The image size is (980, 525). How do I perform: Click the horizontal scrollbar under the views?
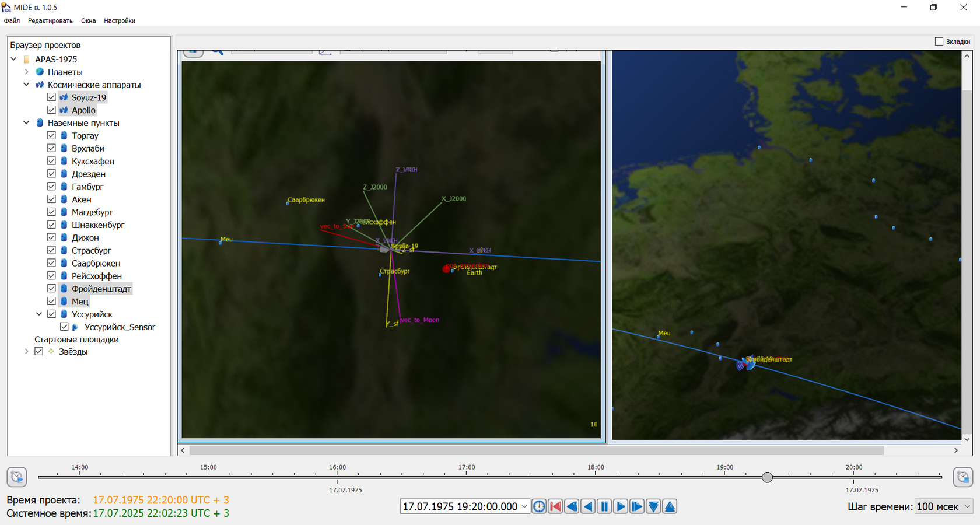click(x=537, y=450)
